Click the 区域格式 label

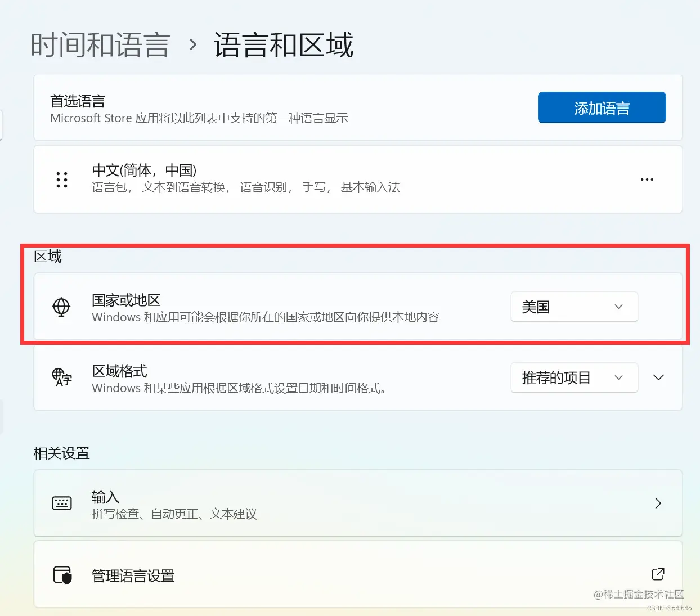click(x=119, y=371)
